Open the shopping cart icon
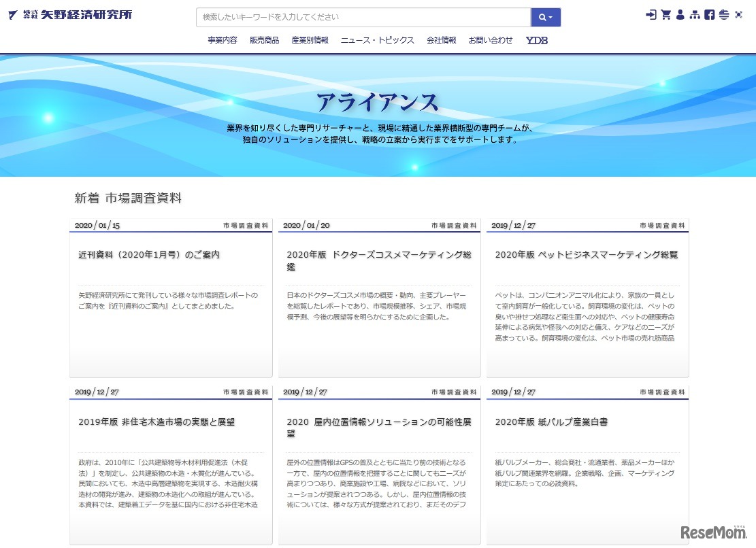756x548 pixels. coord(665,14)
